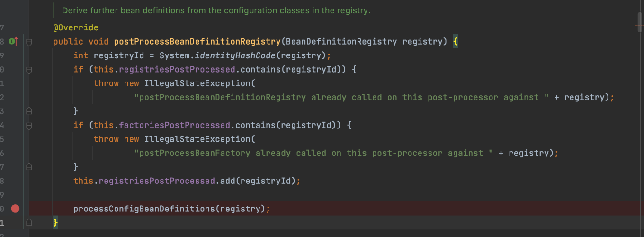This screenshot has height=237, width=644.
Task: Click the "postProcessBeanFactory already called" string literal
Action: (x=309, y=153)
